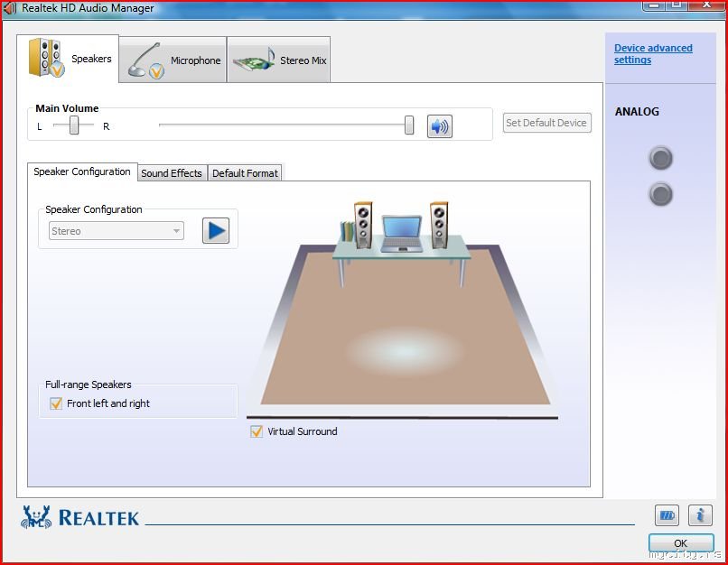Toggle Front left and right checkbox
The height and width of the screenshot is (565, 728).
pos(56,403)
